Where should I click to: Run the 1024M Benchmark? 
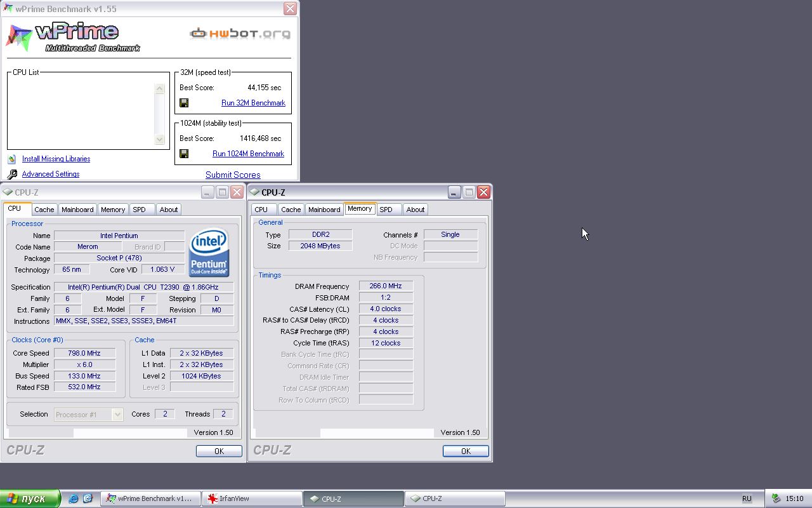(248, 154)
